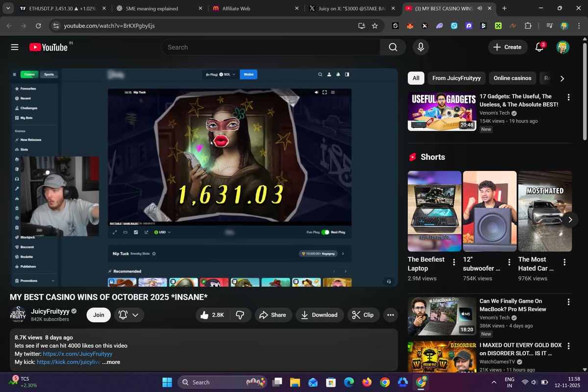Open the kick.com/juicylive link
Image resolution: width=588 pixels, height=392 pixels.
(69, 362)
